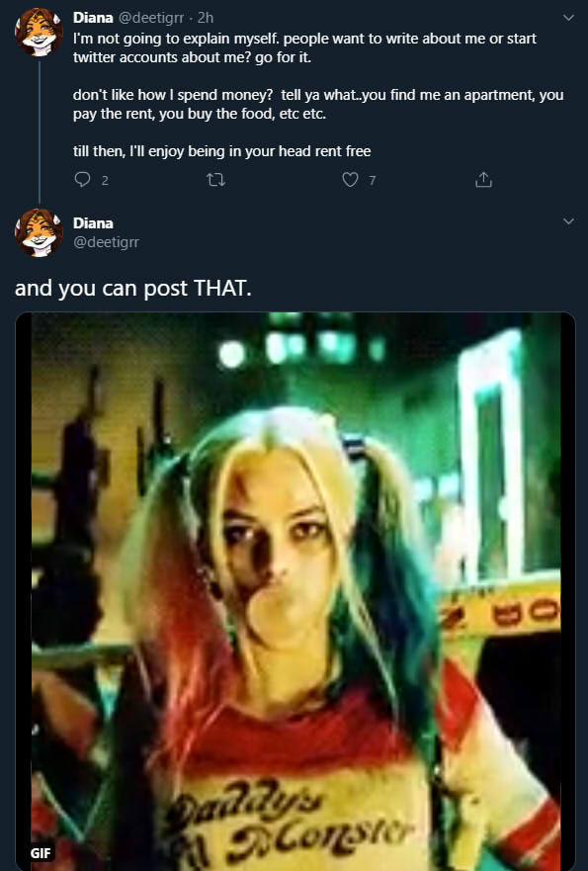Viewport: 588px width, 871px height.
Task: Visit @deetigrr handle in the first tweet
Action: (x=150, y=18)
